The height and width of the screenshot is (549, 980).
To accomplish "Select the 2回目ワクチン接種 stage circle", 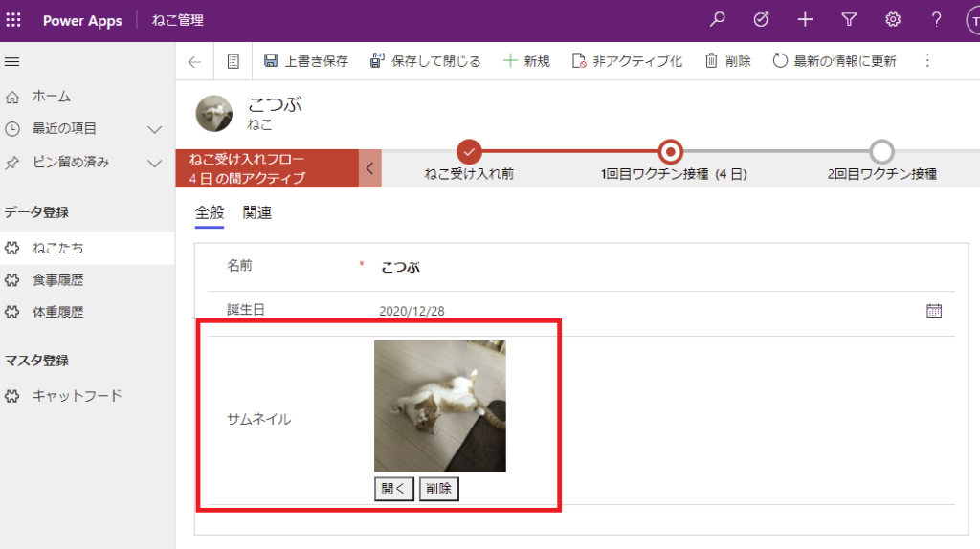I will [x=881, y=152].
